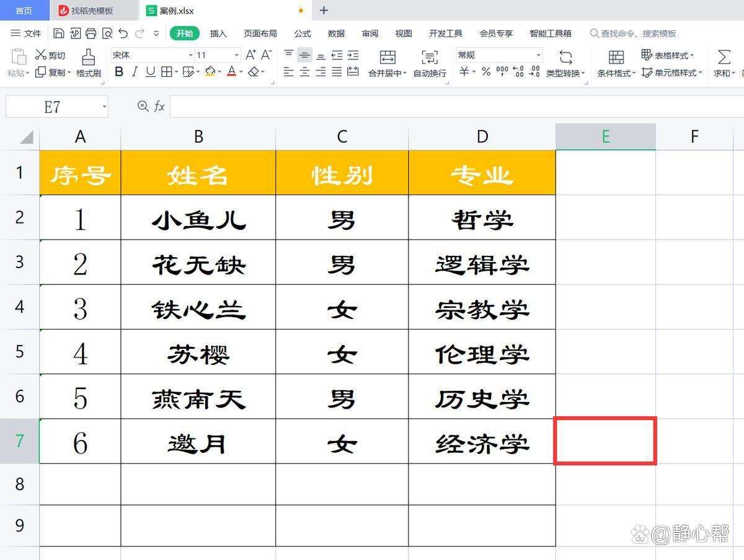This screenshot has height=560, width=744.
Task: Click the Save icon in quick access toolbar
Action: click(x=58, y=33)
